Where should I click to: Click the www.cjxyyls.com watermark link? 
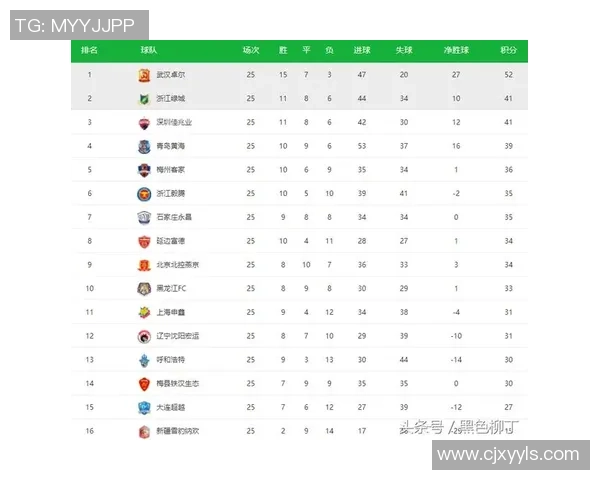pos(510,455)
